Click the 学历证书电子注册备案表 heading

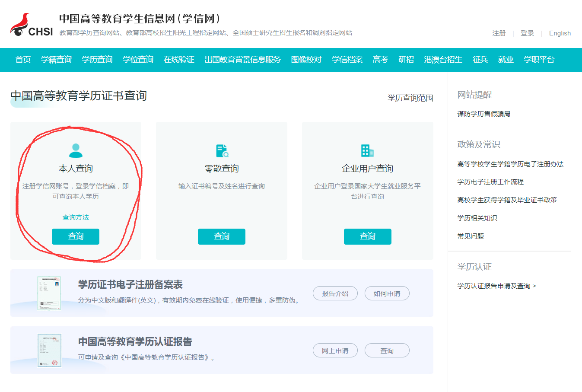[x=130, y=284]
